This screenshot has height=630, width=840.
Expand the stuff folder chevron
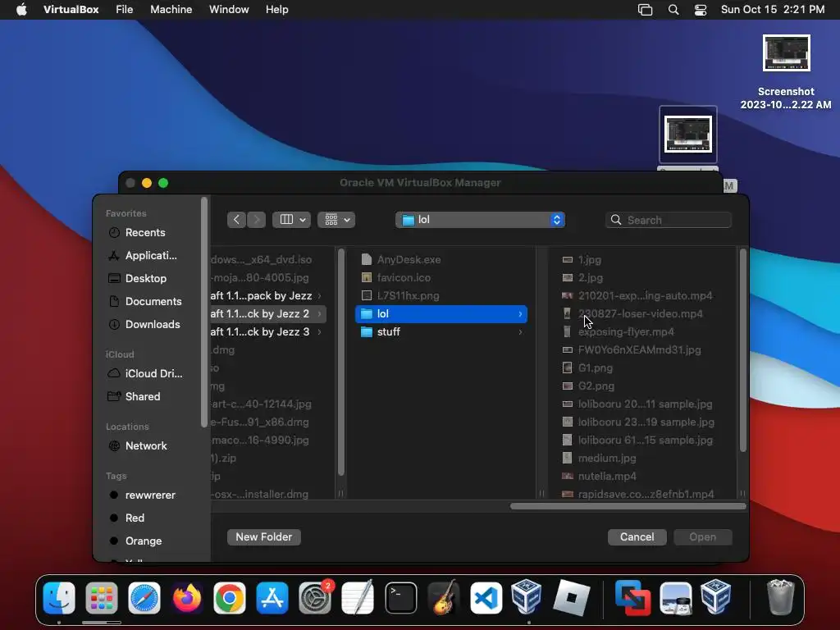pyautogui.click(x=520, y=332)
